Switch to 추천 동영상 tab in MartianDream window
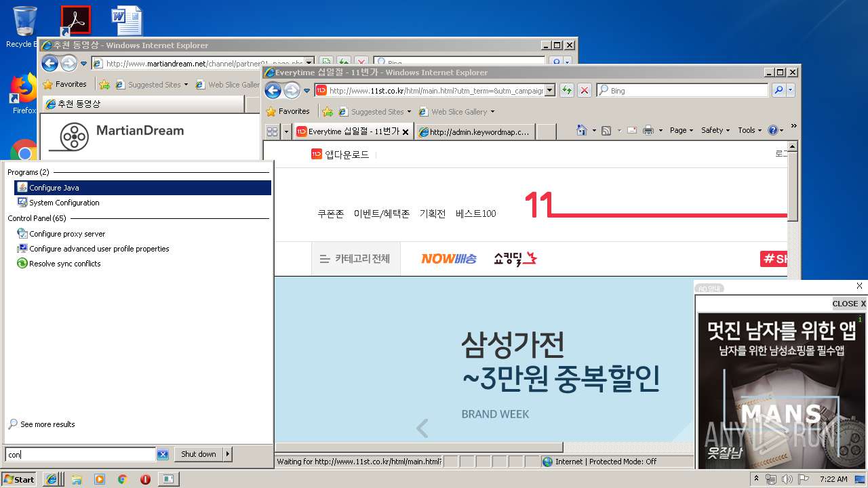Viewport: 868px width, 488px height. [142, 104]
